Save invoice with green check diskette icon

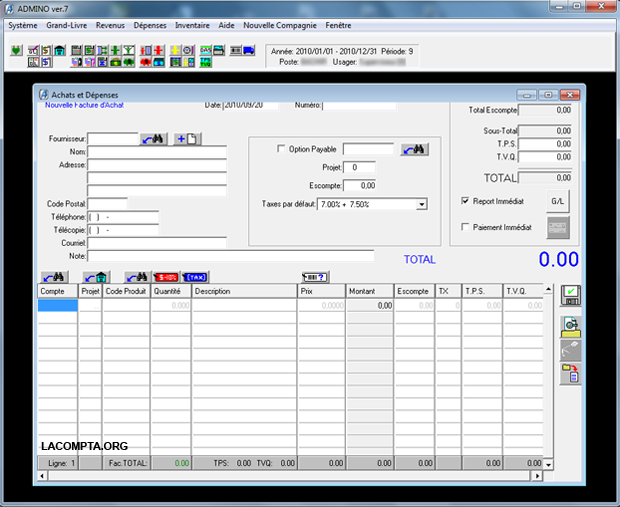pyautogui.click(x=571, y=295)
